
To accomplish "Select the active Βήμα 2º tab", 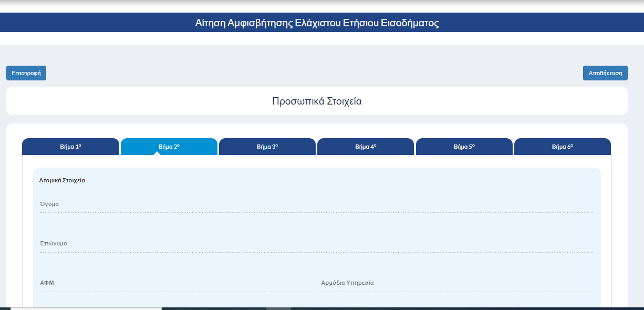I will [169, 147].
